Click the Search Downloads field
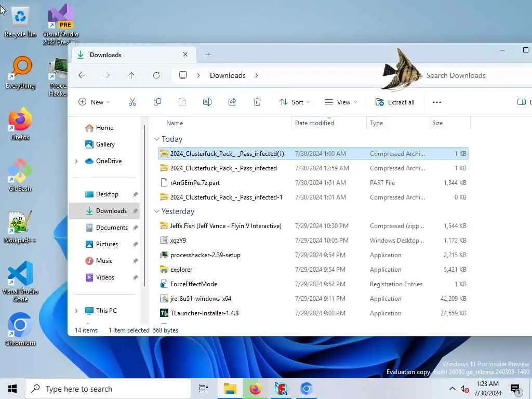Image resolution: width=532 pixels, height=399 pixels. pos(475,75)
